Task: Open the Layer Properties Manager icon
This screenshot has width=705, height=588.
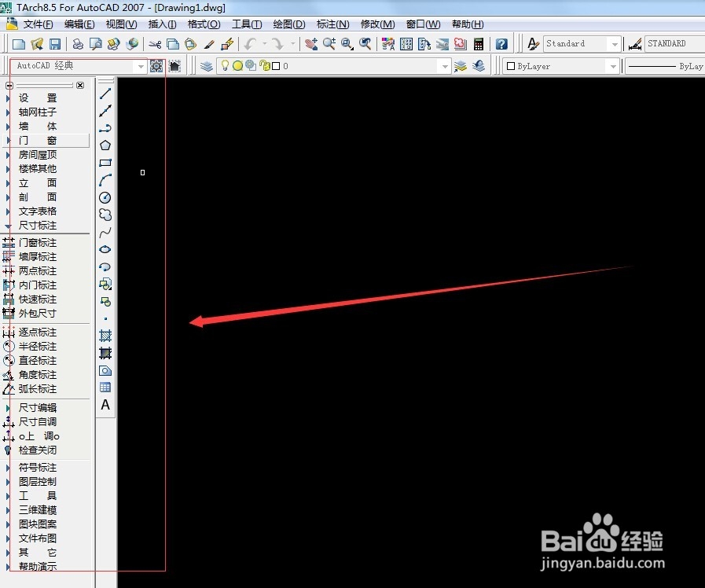Action: (207, 66)
